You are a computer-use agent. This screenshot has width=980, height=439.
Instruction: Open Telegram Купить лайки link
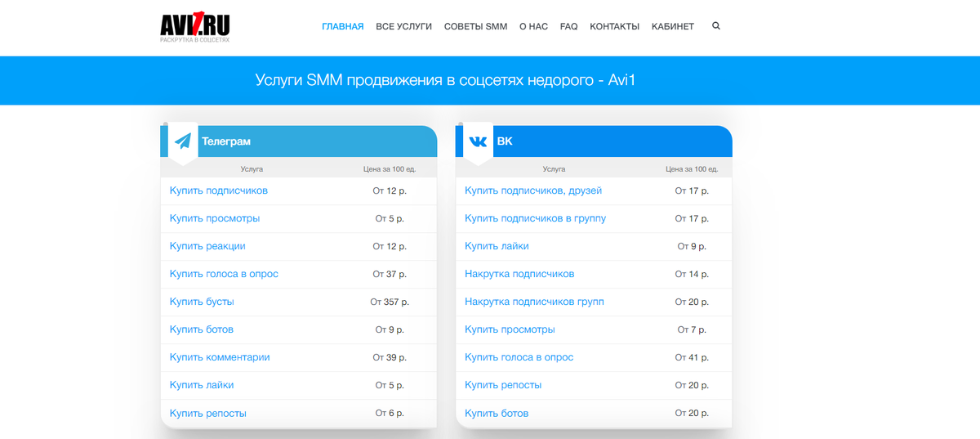coord(202,385)
